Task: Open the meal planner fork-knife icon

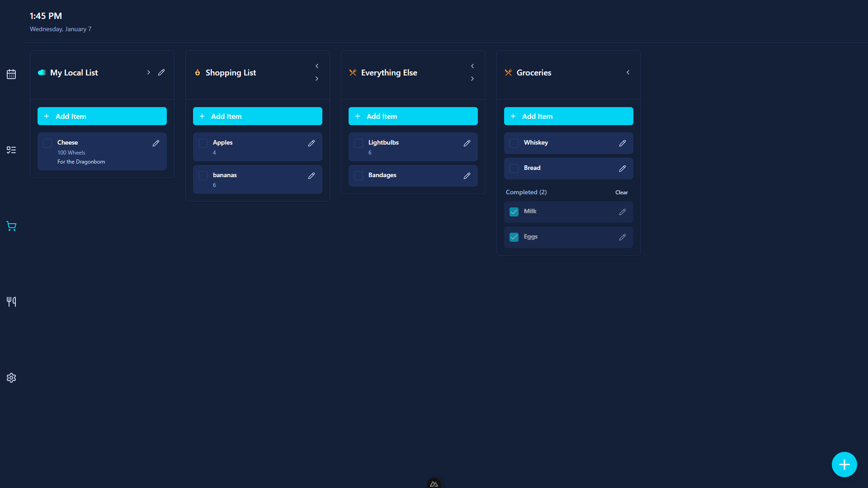Action: [11, 302]
